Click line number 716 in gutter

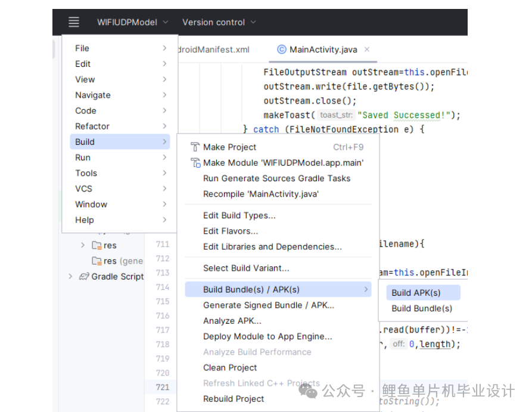pos(163,315)
